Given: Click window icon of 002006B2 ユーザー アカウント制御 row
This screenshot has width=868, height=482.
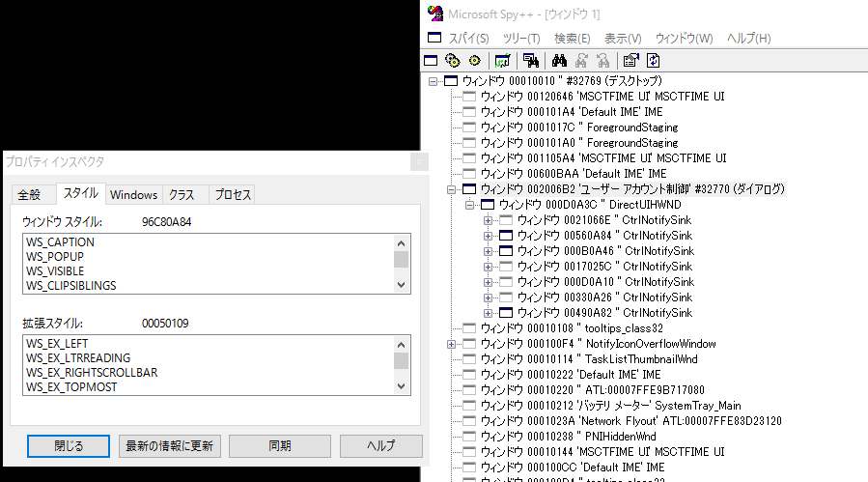Looking at the screenshot, I should point(469,189).
